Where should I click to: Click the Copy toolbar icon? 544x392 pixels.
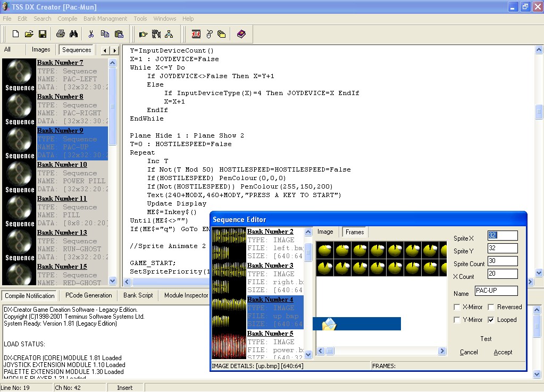pos(105,34)
